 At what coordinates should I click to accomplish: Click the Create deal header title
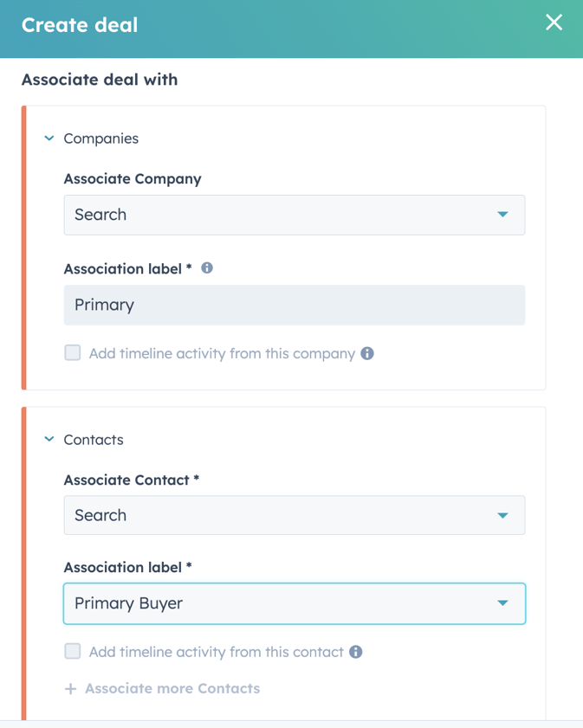(x=80, y=25)
